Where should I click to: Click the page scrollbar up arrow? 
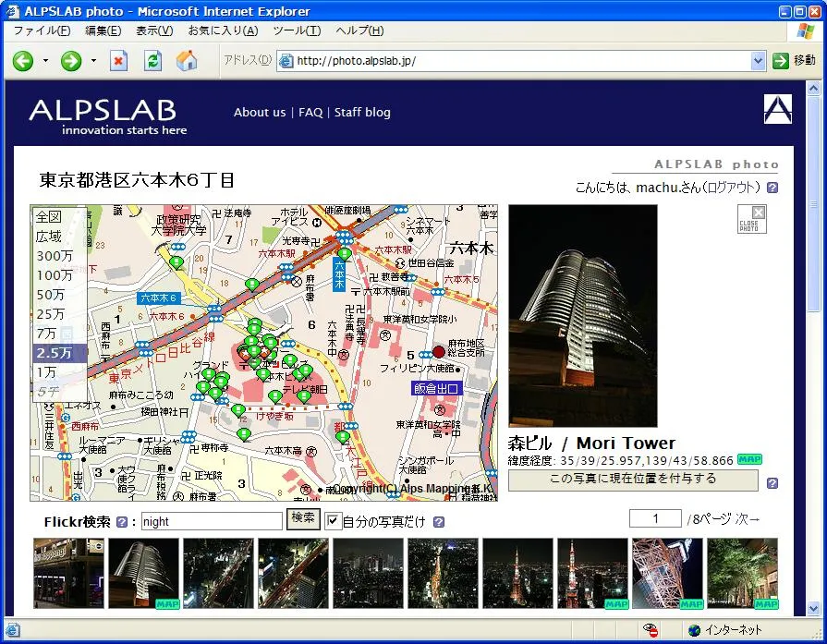coord(814,88)
